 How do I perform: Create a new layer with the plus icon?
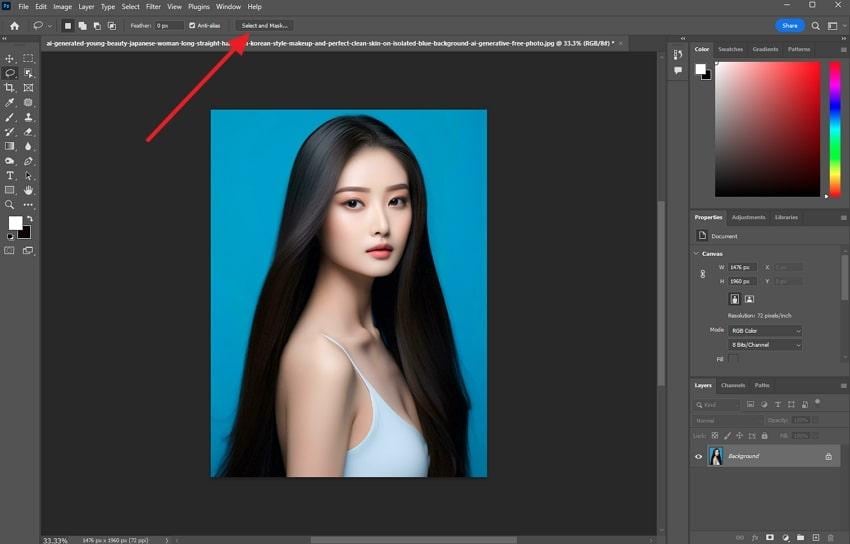click(815, 537)
